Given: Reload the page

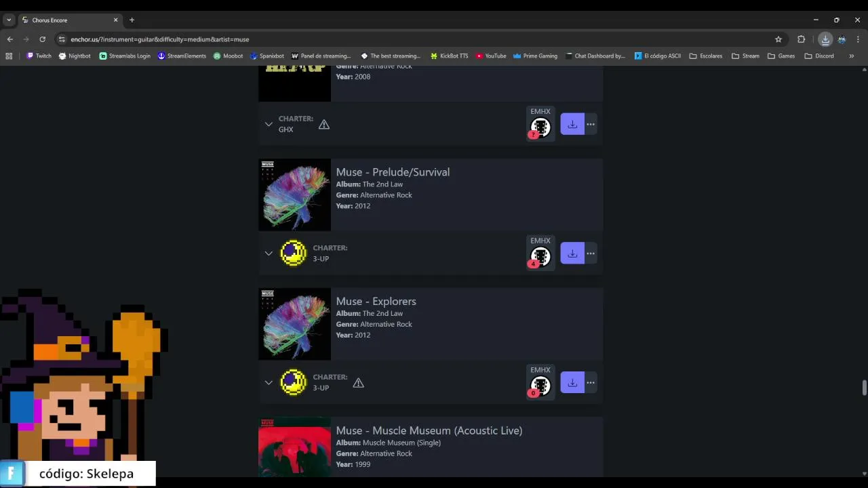Looking at the screenshot, I should pos(42,39).
